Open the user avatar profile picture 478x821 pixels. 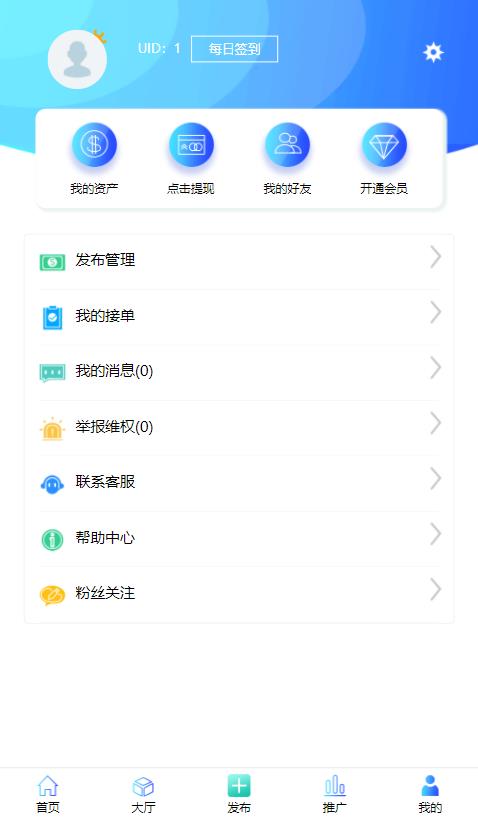77,59
